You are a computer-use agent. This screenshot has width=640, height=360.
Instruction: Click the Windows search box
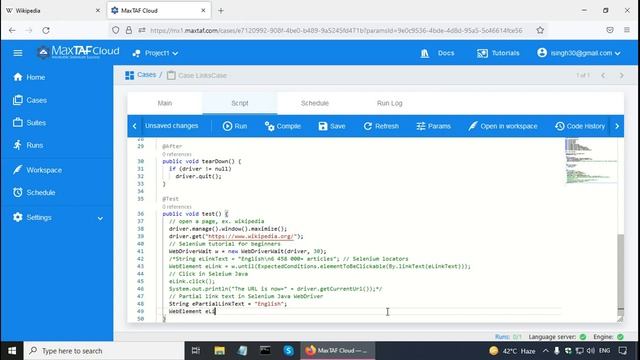tap(104, 351)
